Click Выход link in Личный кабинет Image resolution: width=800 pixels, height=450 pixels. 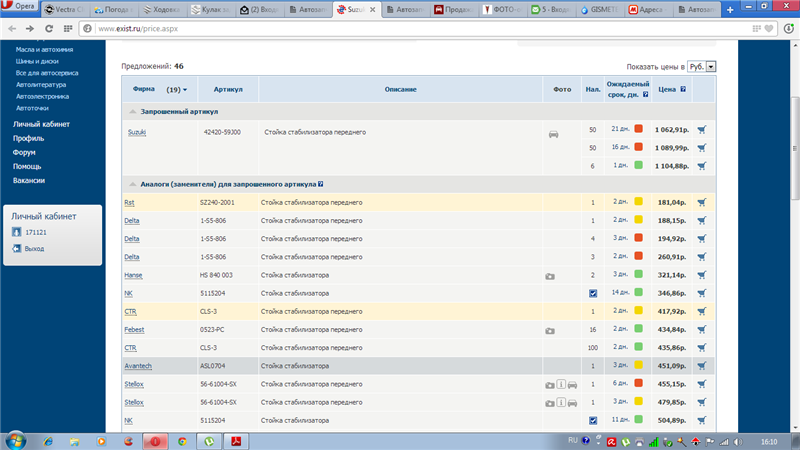click(x=34, y=248)
